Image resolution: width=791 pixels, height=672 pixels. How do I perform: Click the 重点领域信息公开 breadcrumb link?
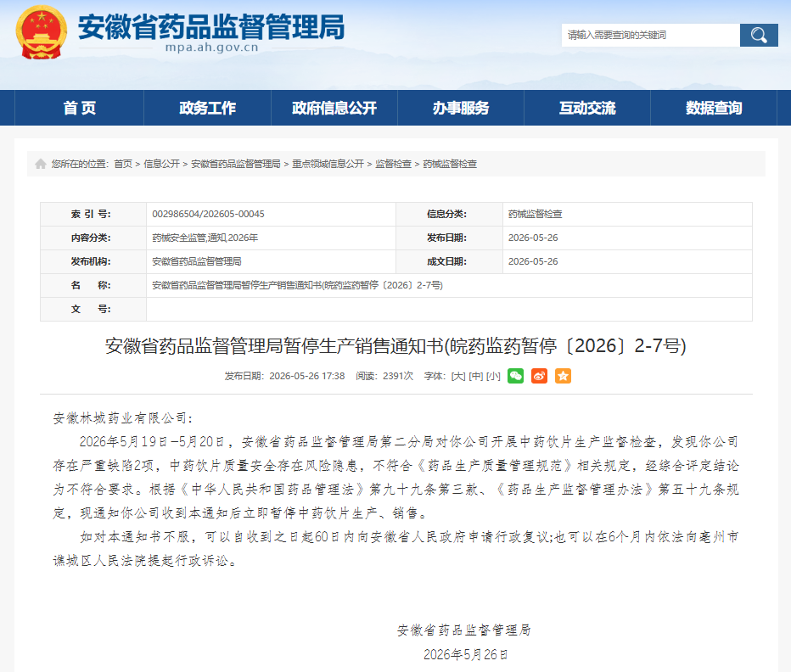tap(328, 164)
